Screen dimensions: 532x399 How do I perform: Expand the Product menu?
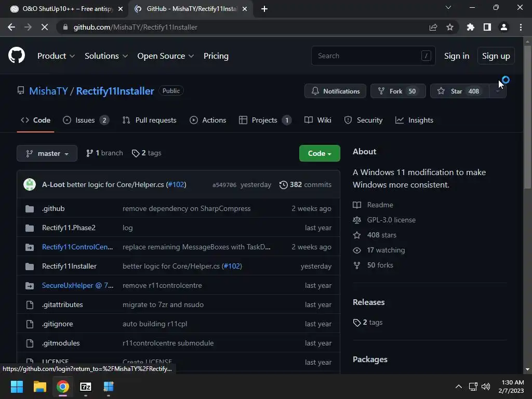56,56
